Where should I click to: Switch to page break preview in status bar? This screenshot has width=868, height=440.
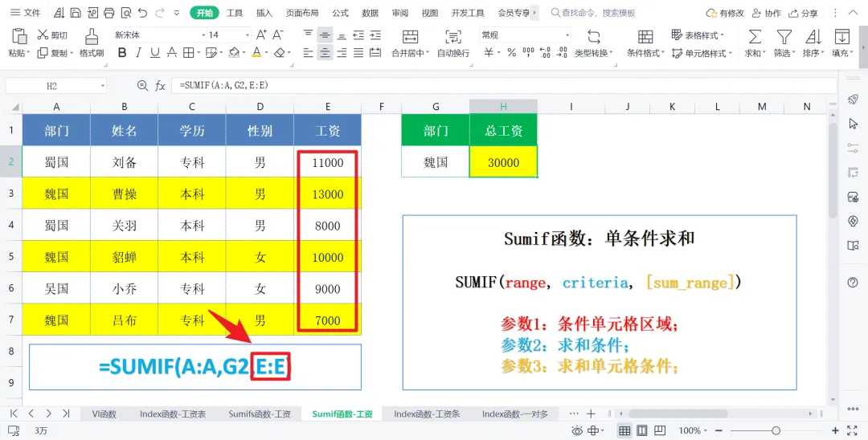[660, 430]
